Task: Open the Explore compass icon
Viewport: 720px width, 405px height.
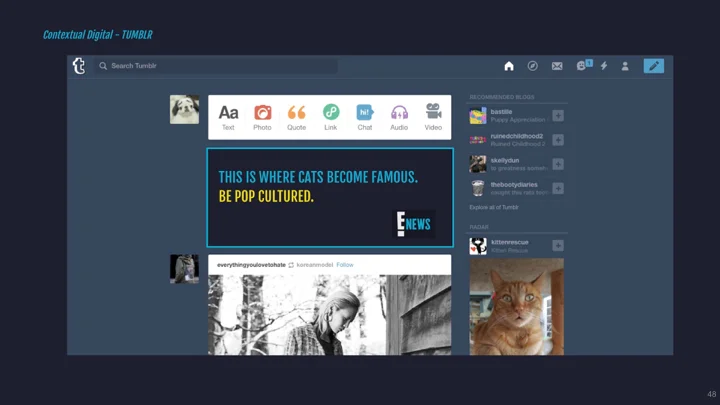Action: click(533, 66)
